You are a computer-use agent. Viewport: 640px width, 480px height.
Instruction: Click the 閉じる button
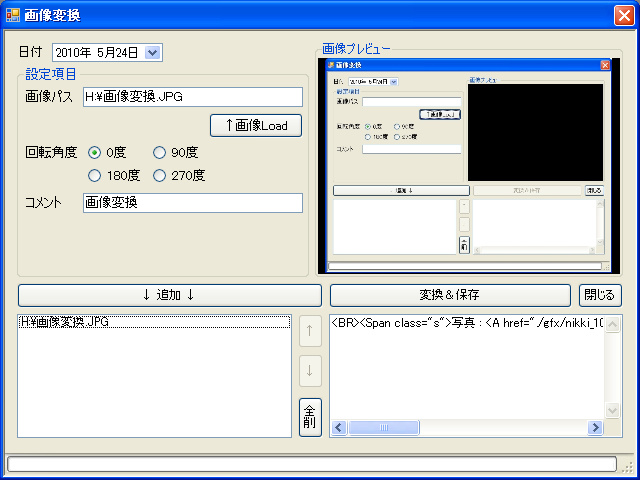coord(600,295)
